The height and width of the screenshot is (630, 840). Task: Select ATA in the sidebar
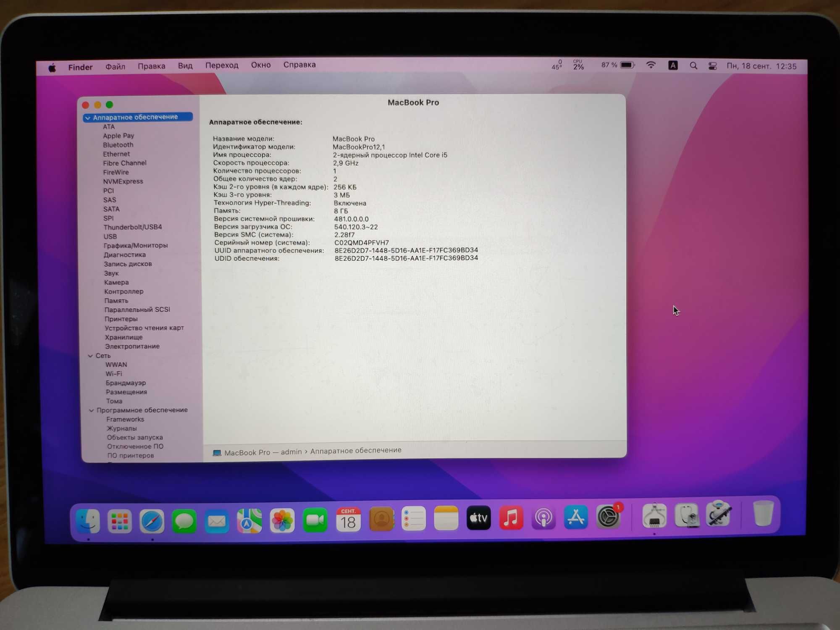(x=109, y=127)
